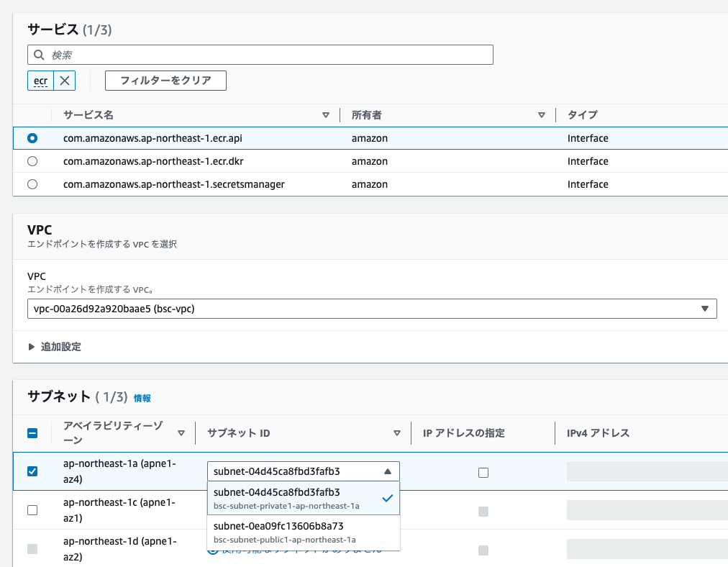Image resolution: width=728 pixels, height=567 pixels.
Task: Click the sort icon on サービス名 column
Action: [x=326, y=115]
